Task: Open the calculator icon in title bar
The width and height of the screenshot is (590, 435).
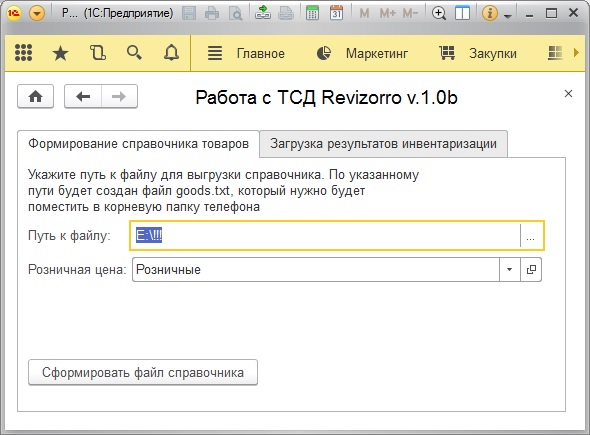Action: coord(312,13)
